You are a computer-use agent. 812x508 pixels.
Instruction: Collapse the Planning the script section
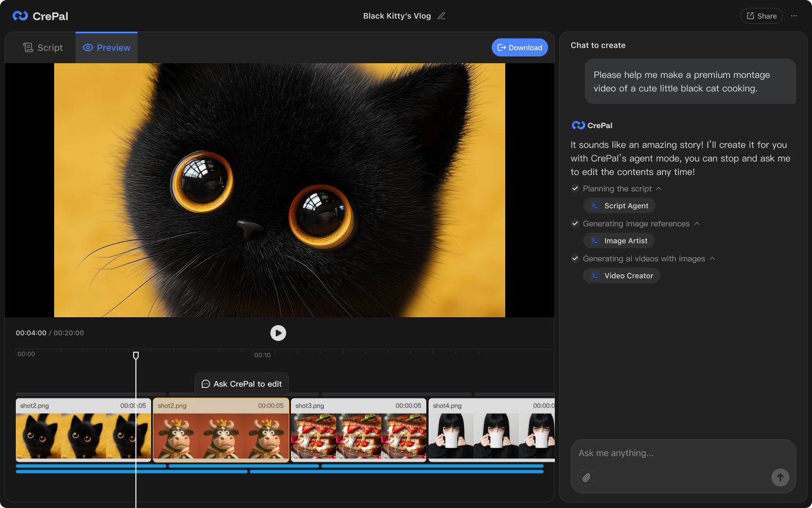pyautogui.click(x=659, y=189)
